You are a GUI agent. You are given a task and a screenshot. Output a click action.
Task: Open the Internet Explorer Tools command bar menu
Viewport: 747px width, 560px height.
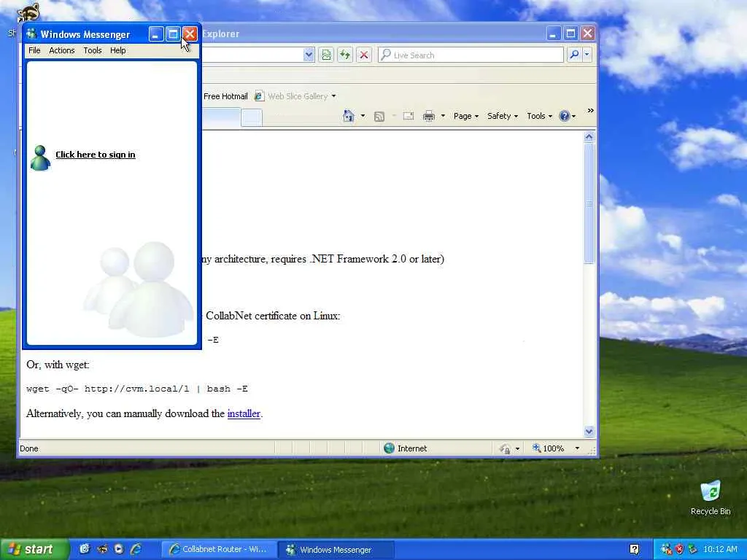(x=539, y=116)
